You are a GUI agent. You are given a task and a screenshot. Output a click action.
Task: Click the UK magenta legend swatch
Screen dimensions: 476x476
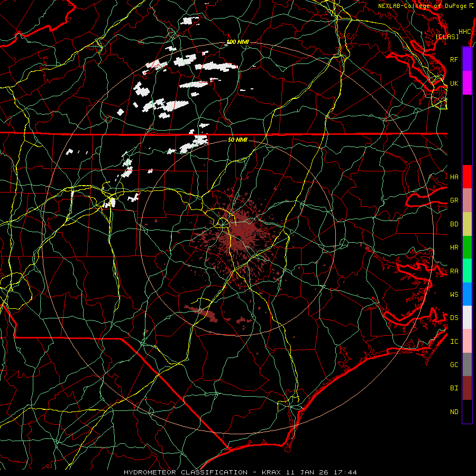click(467, 83)
